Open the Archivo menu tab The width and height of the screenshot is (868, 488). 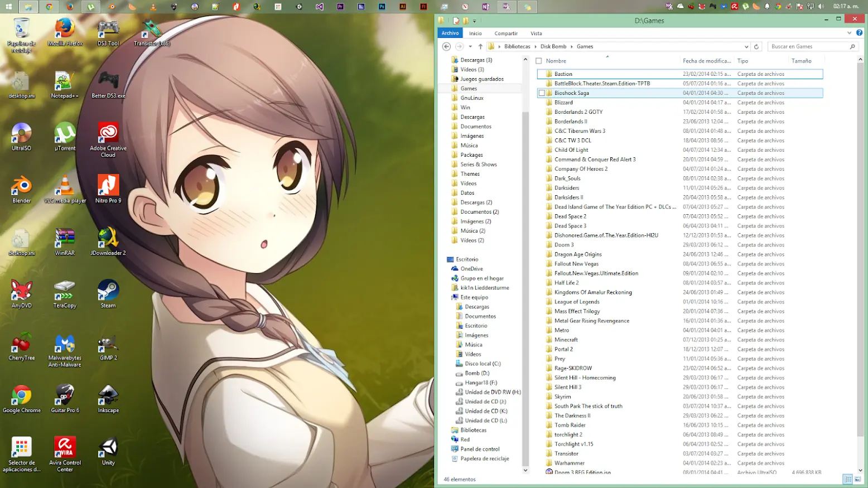(x=450, y=33)
